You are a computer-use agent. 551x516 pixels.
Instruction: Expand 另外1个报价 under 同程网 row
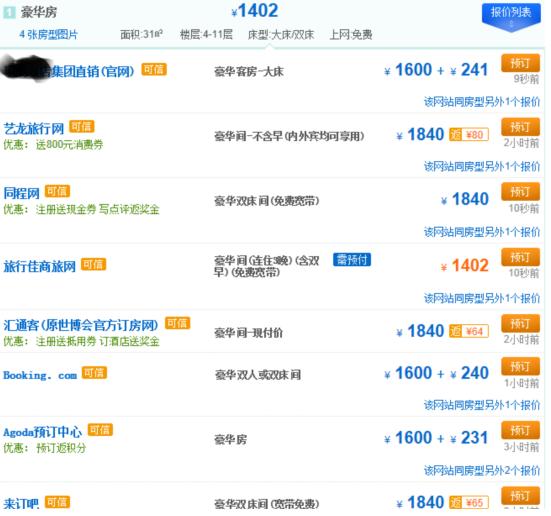pos(482,232)
